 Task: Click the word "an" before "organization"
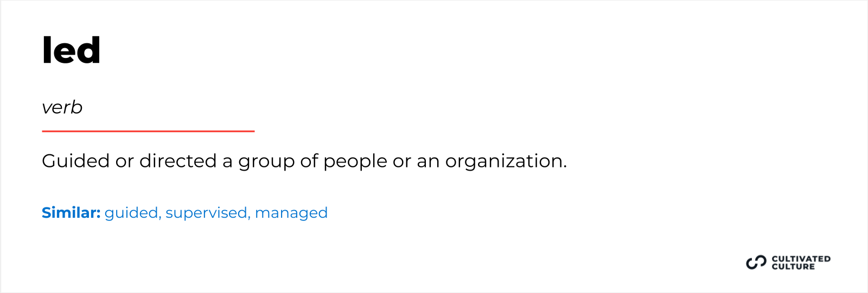click(428, 161)
